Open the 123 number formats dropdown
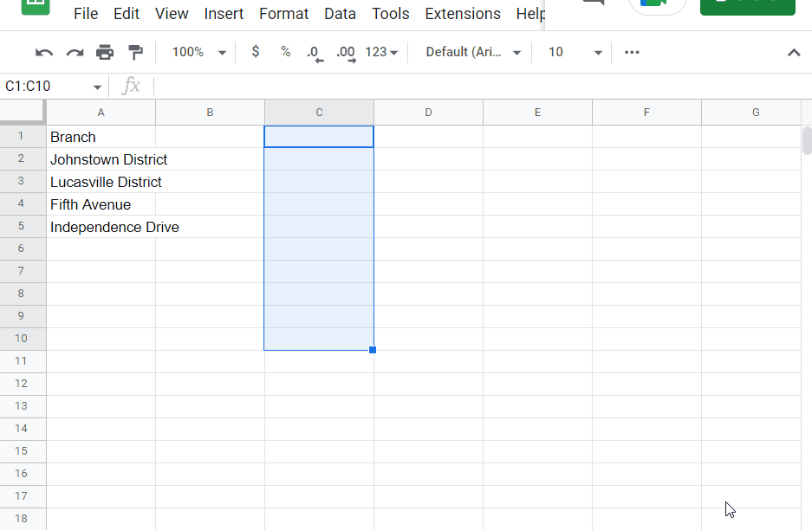 (x=382, y=52)
